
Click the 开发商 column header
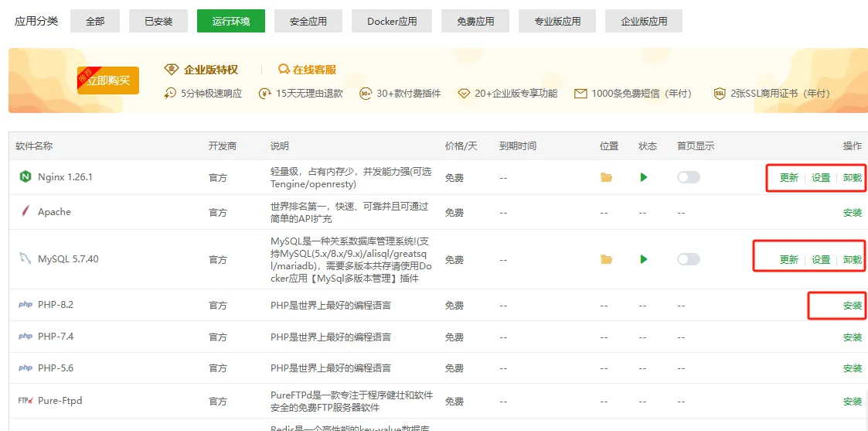pos(223,146)
